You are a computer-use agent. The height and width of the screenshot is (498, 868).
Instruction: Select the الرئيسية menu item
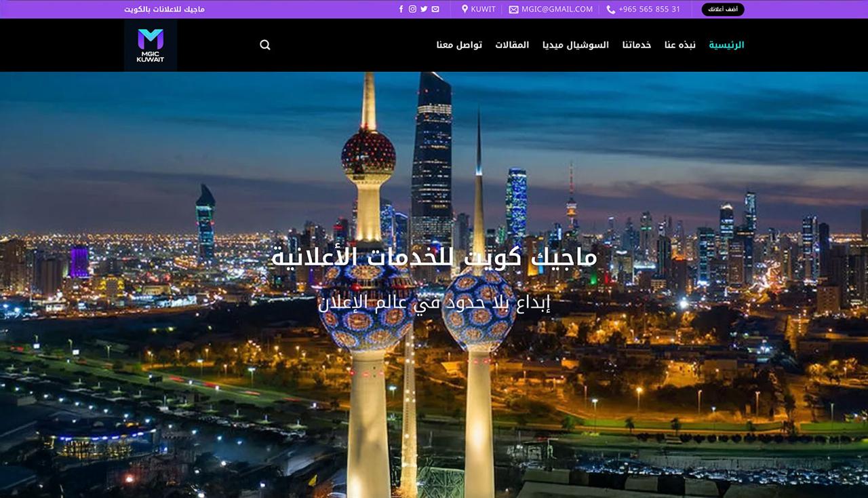point(725,45)
